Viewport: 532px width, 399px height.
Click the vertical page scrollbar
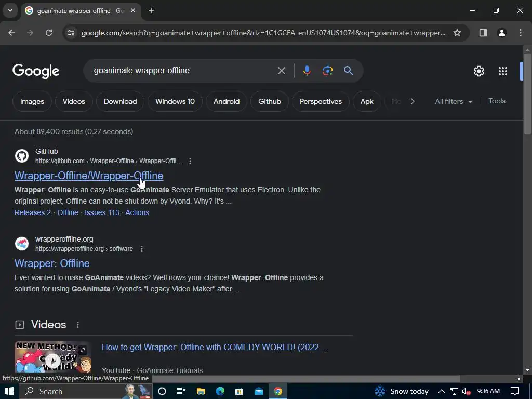(527, 95)
